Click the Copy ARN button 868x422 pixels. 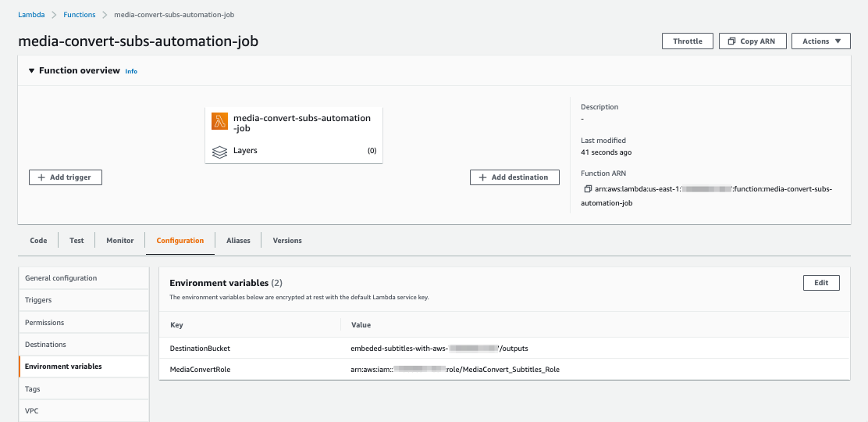[752, 41]
